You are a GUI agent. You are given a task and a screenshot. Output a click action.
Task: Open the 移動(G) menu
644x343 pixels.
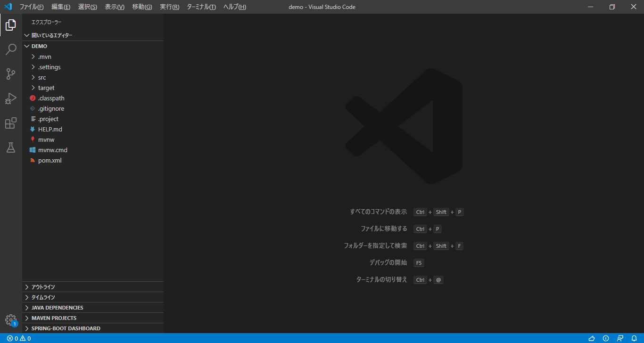(x=142, y=7)
